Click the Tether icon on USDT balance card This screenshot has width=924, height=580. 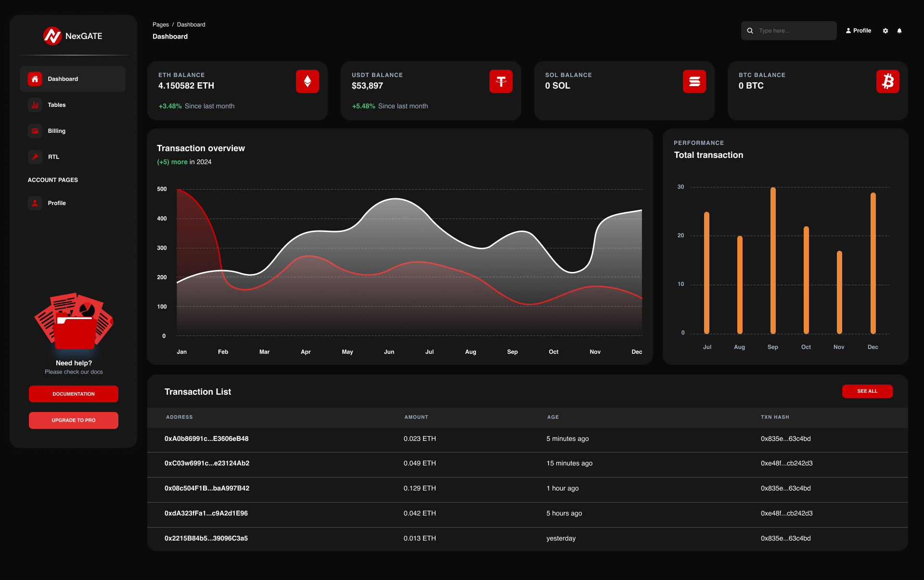coord(501,81)
